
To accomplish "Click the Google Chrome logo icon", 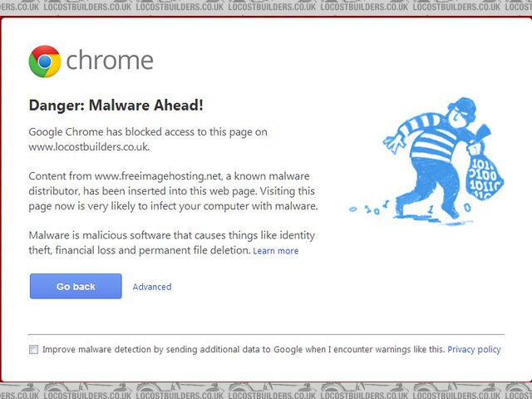I will (x=45, y=62).
